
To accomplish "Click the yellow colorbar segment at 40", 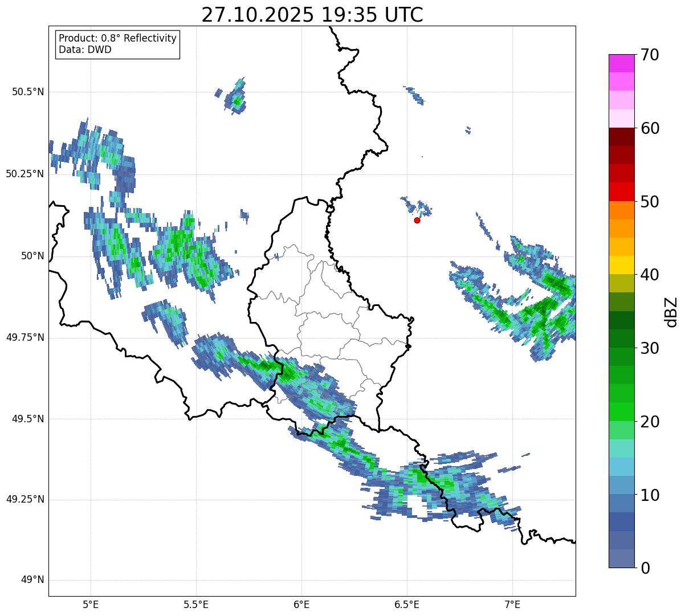I will pos(621,265).
